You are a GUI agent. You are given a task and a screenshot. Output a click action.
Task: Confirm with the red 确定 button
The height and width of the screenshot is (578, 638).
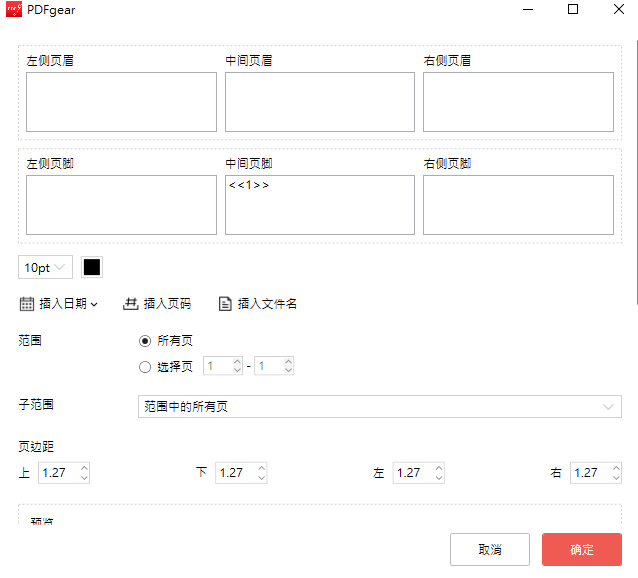(x=582, y=550)
